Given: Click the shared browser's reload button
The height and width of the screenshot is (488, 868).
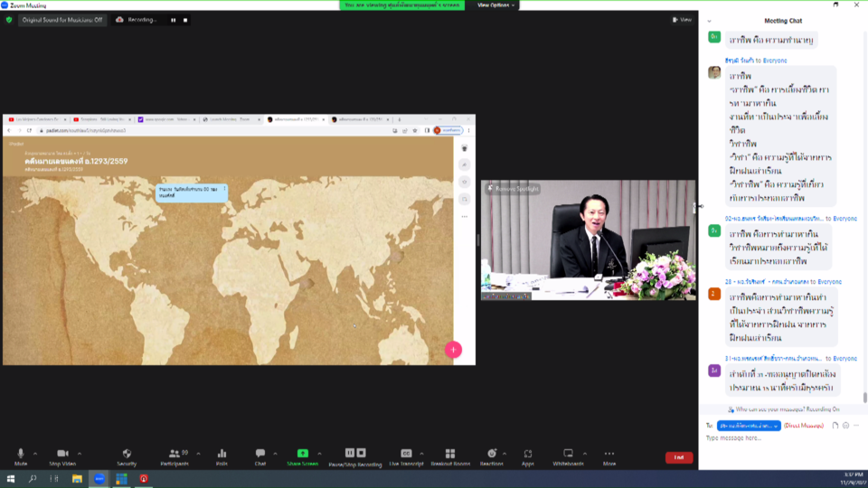Looking at the screenshot, I should tap(29, 130).
